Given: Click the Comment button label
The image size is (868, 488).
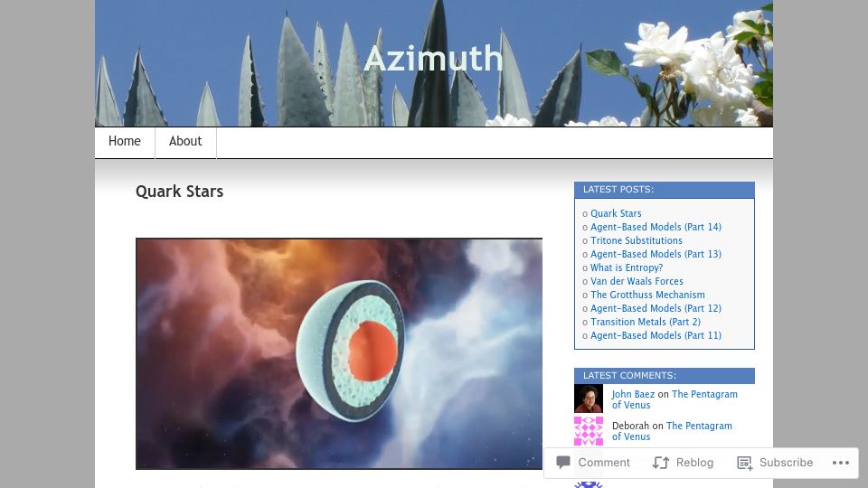Looking at the screenshot, I should [x=604, y=463].
